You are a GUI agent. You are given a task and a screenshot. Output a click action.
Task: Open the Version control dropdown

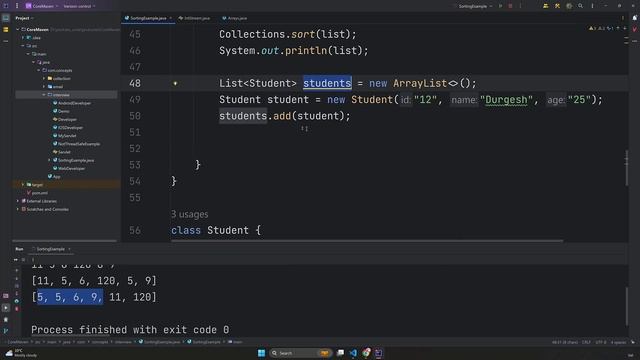79,6
